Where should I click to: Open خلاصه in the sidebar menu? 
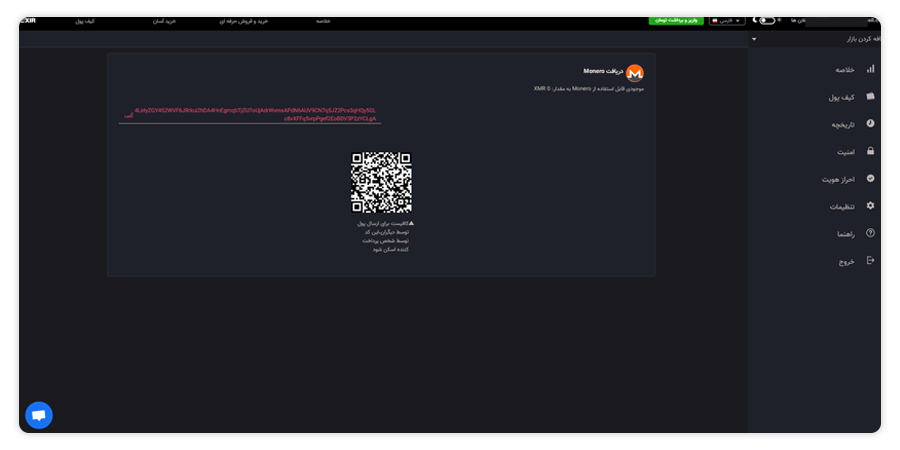tap(845, 69)
